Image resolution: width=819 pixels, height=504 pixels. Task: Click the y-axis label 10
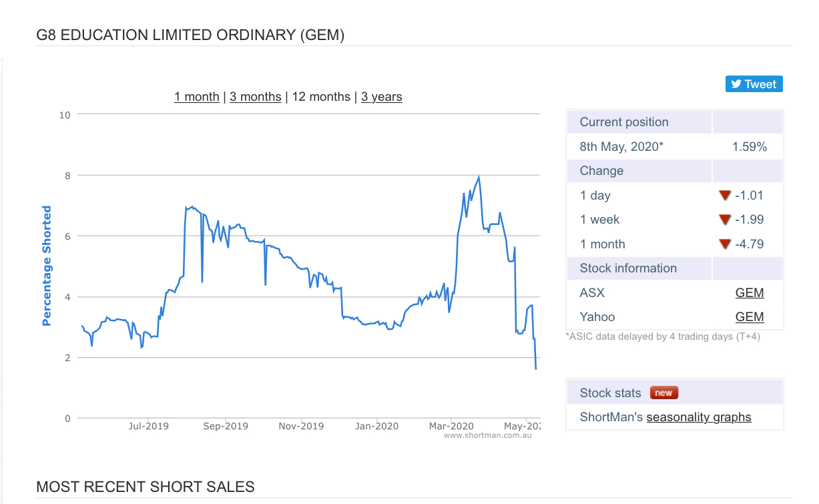point(65,115)
